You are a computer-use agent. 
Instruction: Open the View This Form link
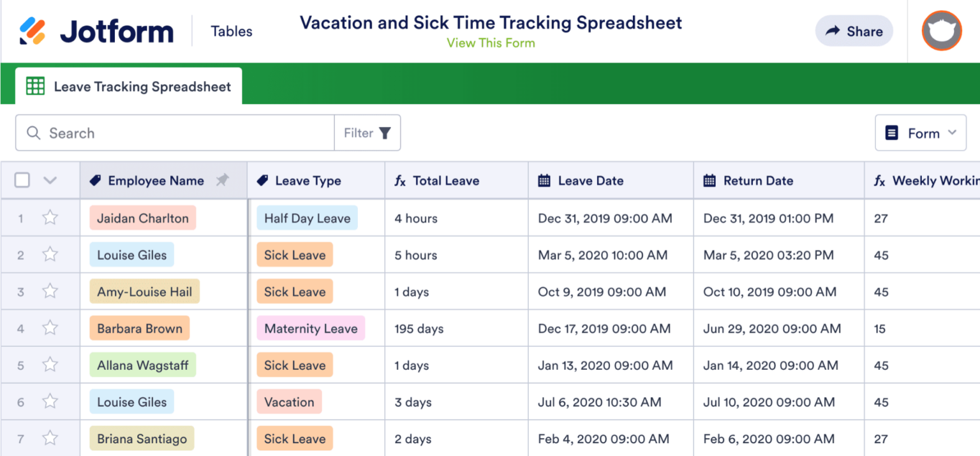pyautogui.click(x=490, y=43)
